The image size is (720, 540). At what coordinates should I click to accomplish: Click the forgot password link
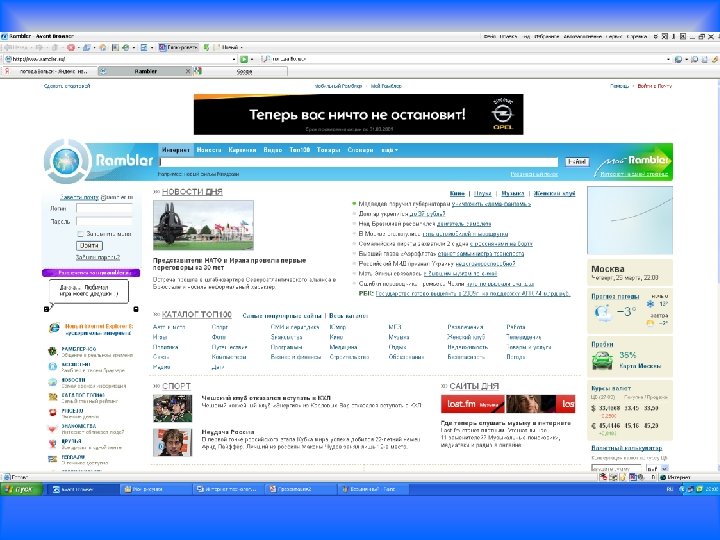(x=98, y=258)
